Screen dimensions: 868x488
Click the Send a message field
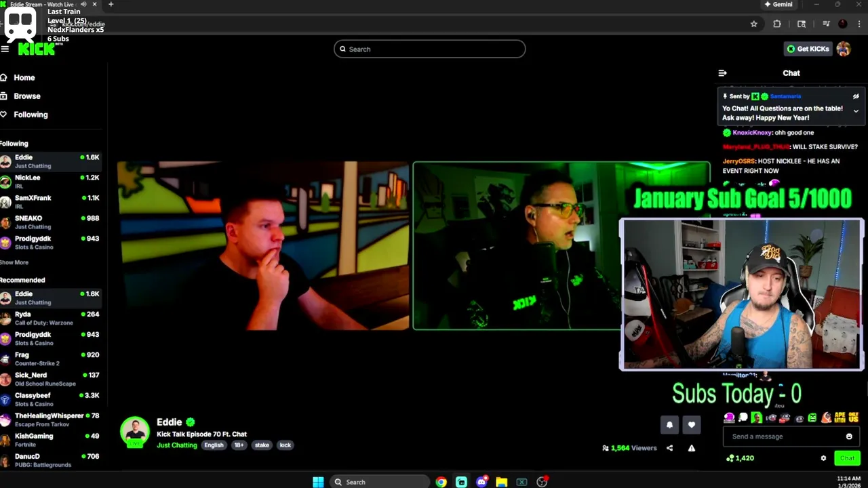pos(792,436)
